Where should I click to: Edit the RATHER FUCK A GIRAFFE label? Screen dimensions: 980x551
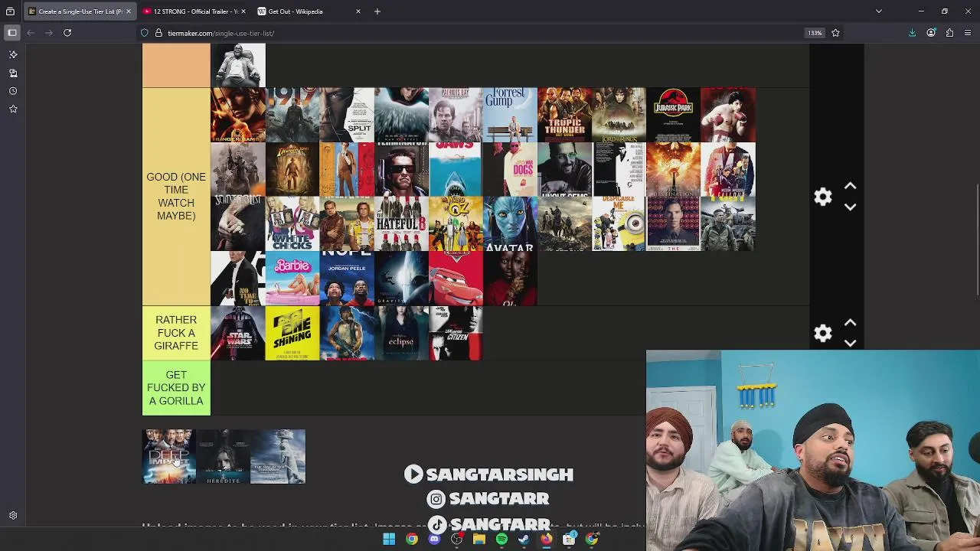176,333
